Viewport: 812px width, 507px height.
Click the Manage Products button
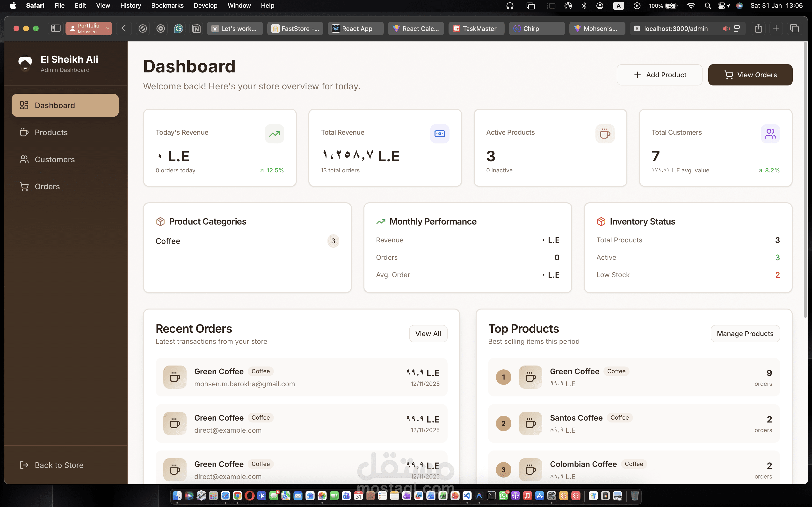coord(745,334)
